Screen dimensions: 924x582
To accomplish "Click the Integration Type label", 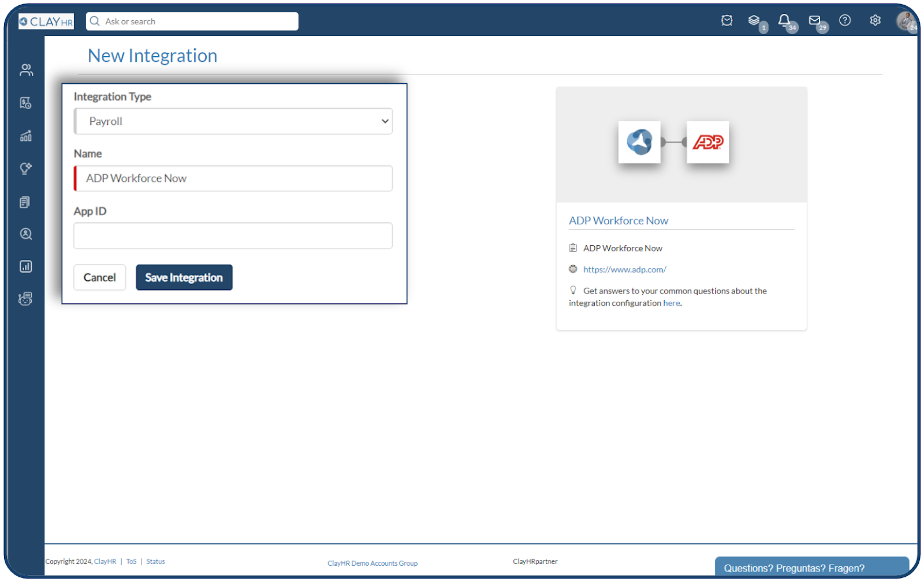I will pos(113,97).
